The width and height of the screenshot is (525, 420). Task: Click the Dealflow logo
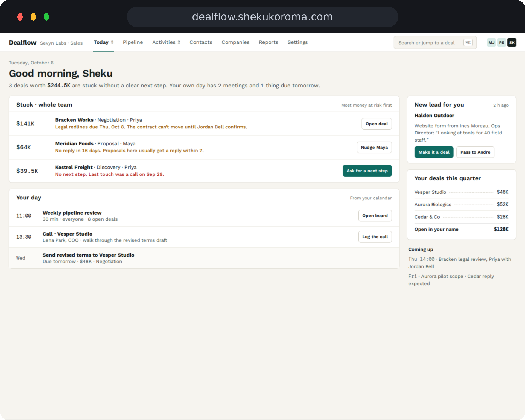(22, 42)
